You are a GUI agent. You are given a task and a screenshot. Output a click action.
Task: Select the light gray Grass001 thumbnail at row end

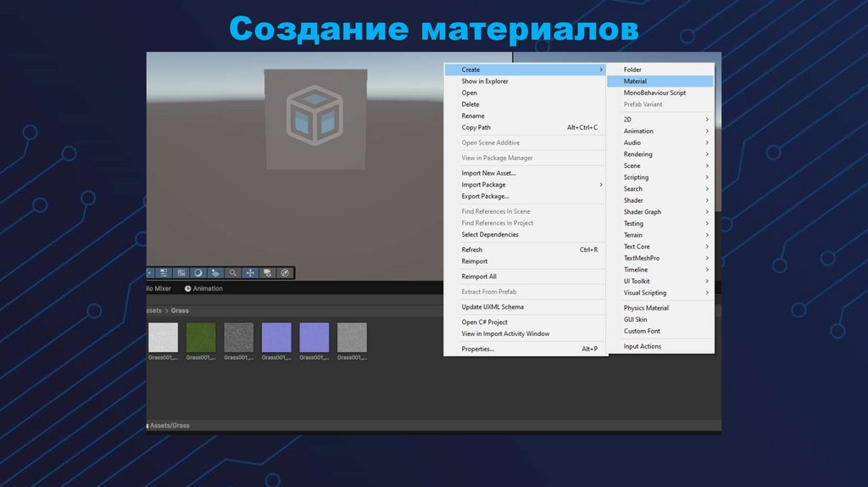[x=352, y=338]
